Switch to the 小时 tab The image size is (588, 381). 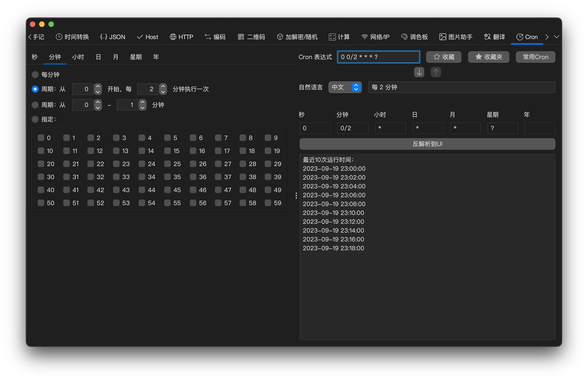[x=78, y=57]
